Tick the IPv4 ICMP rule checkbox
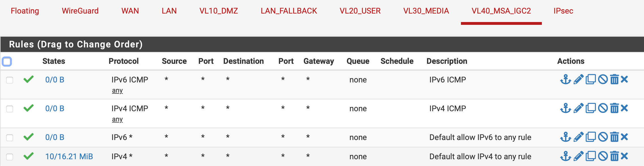 10,109
